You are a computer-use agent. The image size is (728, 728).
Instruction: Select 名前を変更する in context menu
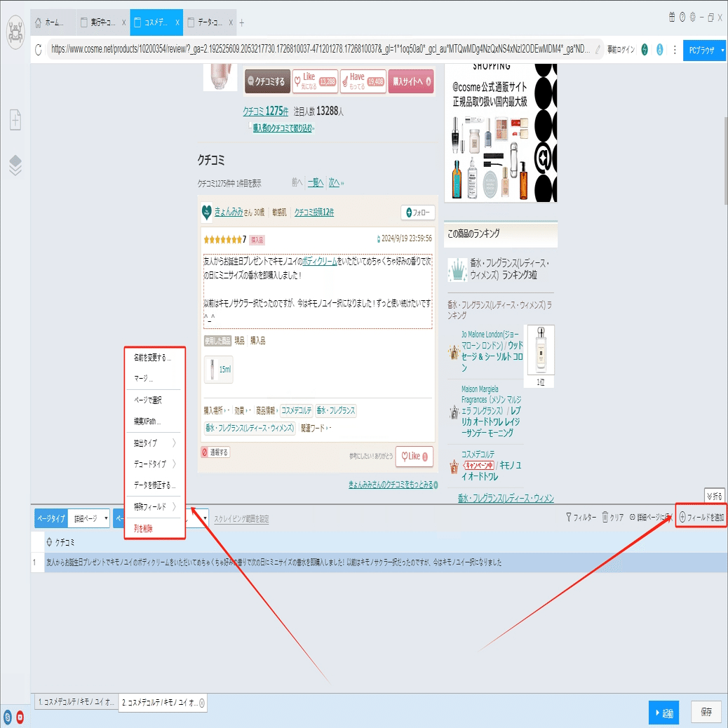pos(154,358)
